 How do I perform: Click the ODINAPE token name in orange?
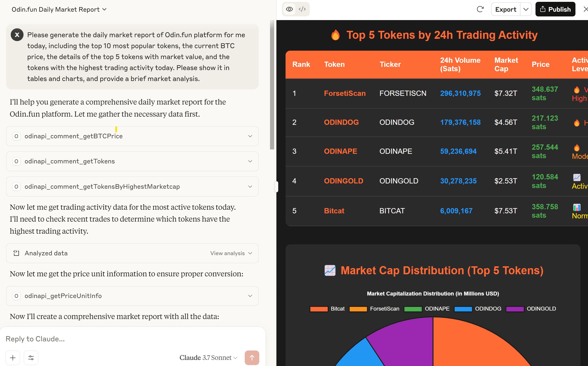340,151
